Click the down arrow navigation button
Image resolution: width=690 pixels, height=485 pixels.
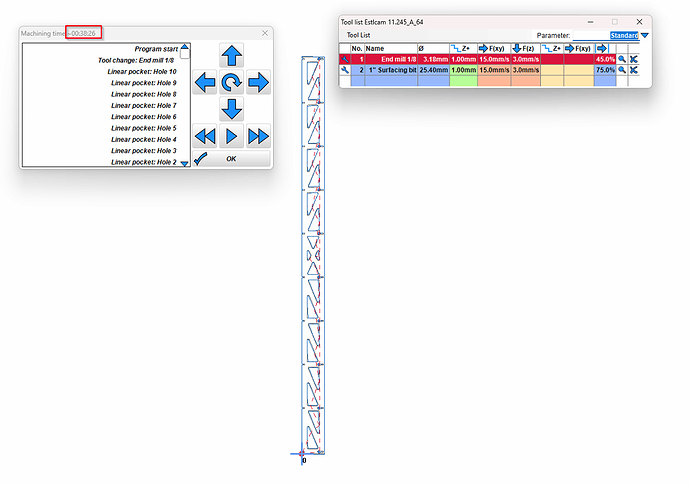(231, 109)
